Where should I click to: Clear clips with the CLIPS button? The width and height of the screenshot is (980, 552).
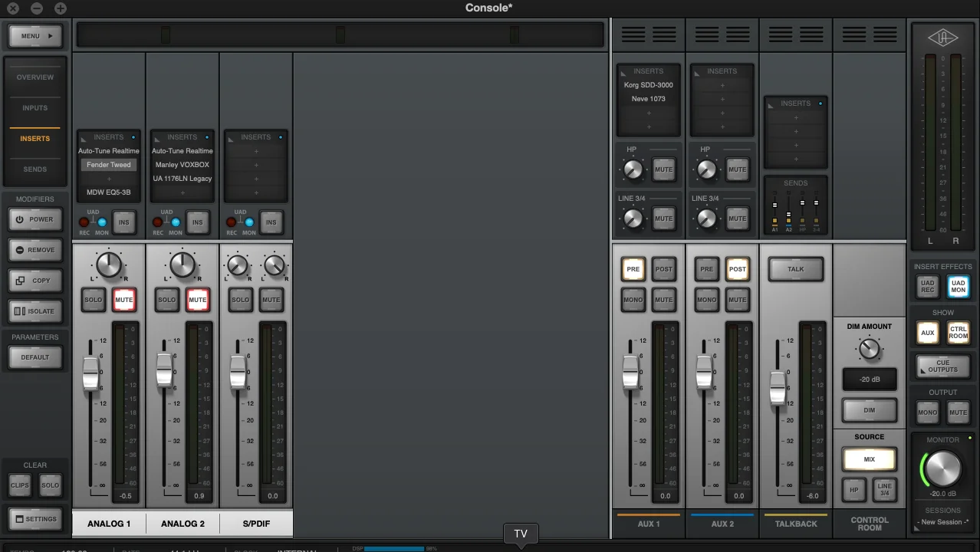point(20,485)
